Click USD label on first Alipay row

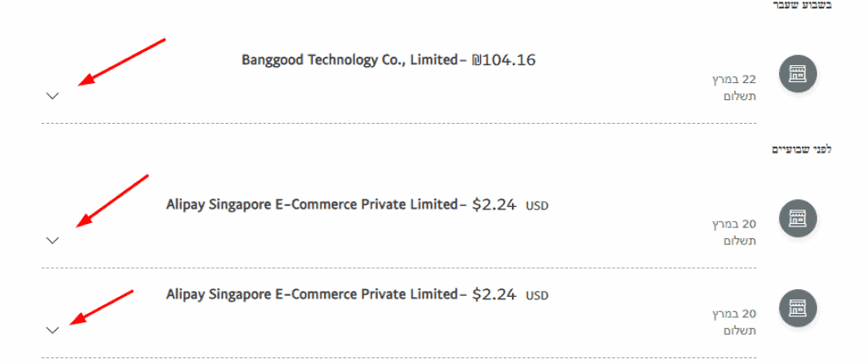pyautogui.click(x=537, y=206)
